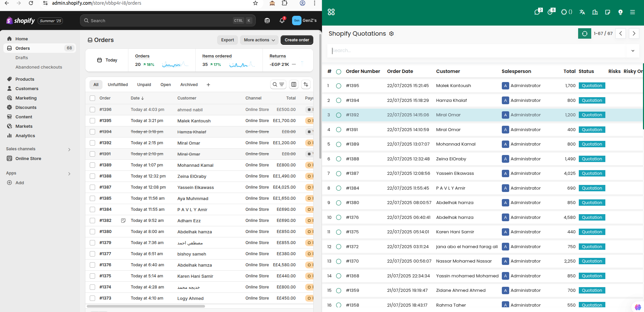Click the Create order button
The image size is (644, 312).
[297, 40]
